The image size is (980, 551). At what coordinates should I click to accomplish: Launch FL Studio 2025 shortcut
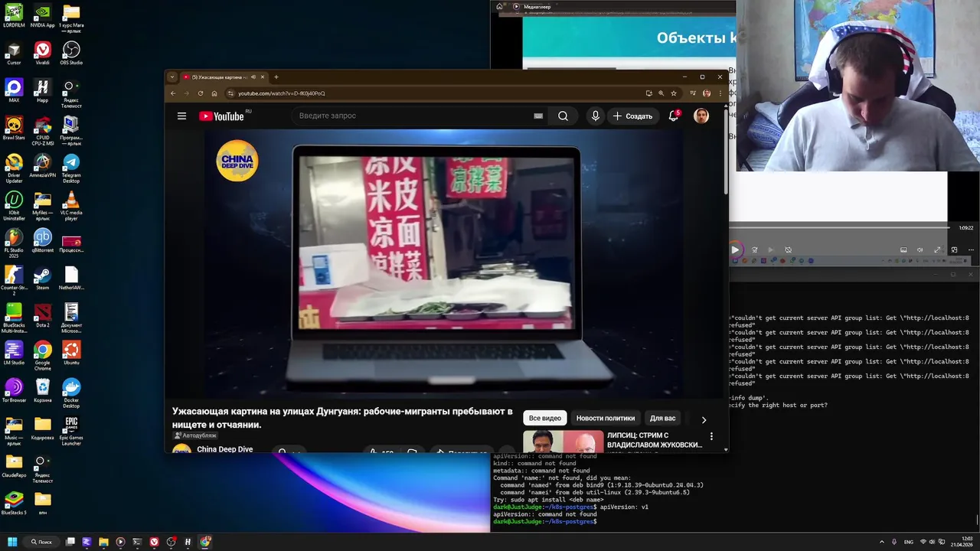click(14, 243)
